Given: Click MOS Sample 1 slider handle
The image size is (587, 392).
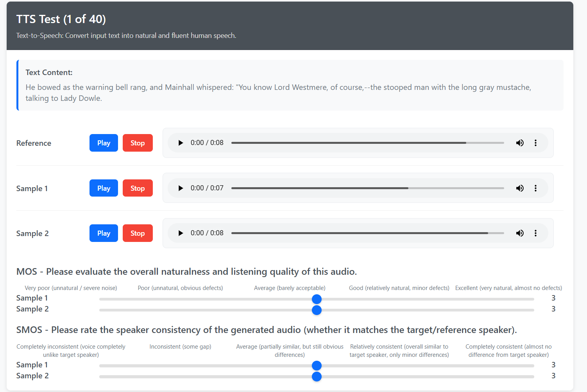Looking at the screenshot, I should click(x=317, y=299).
